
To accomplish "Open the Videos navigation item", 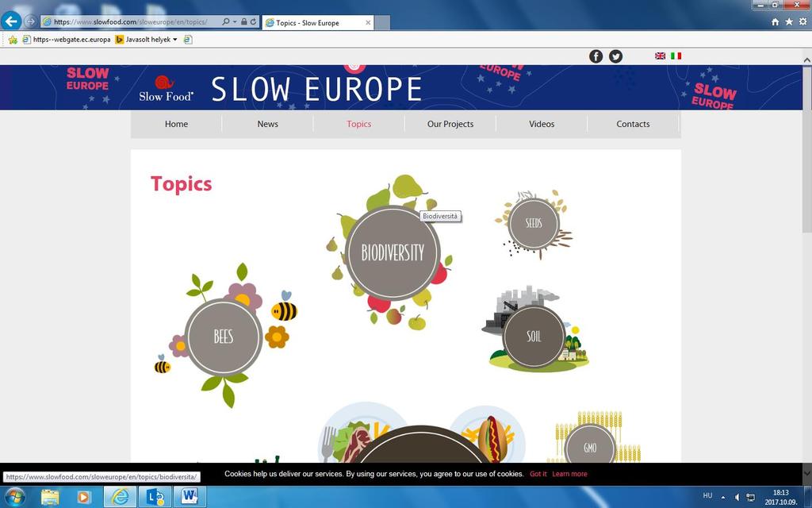I will coord(542,124).
